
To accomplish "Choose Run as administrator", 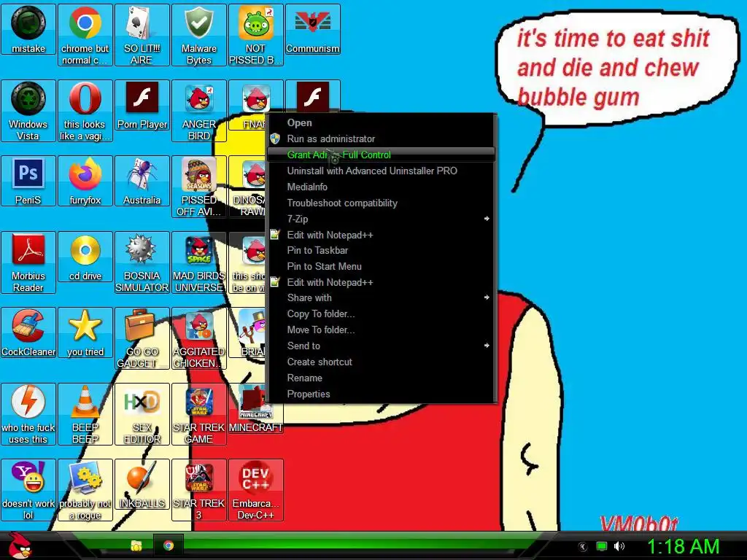I will [x=381, y=139].
